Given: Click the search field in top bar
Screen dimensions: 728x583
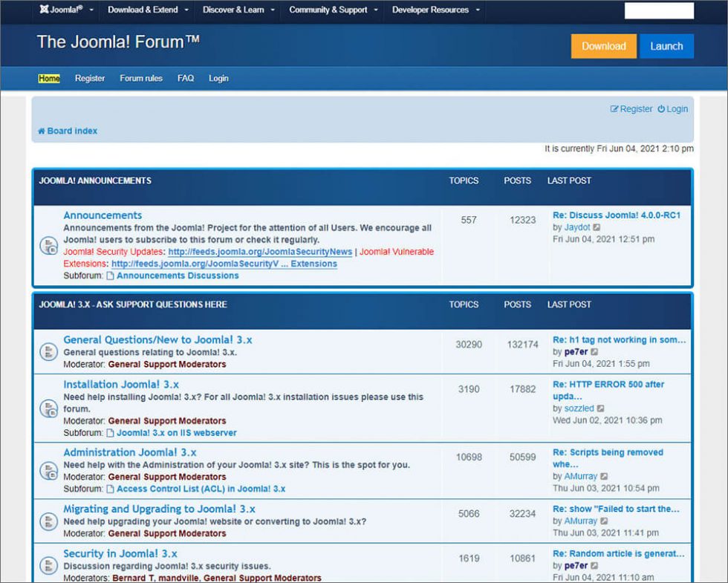Looking at the screenshot, I should (x=658, y=10).
